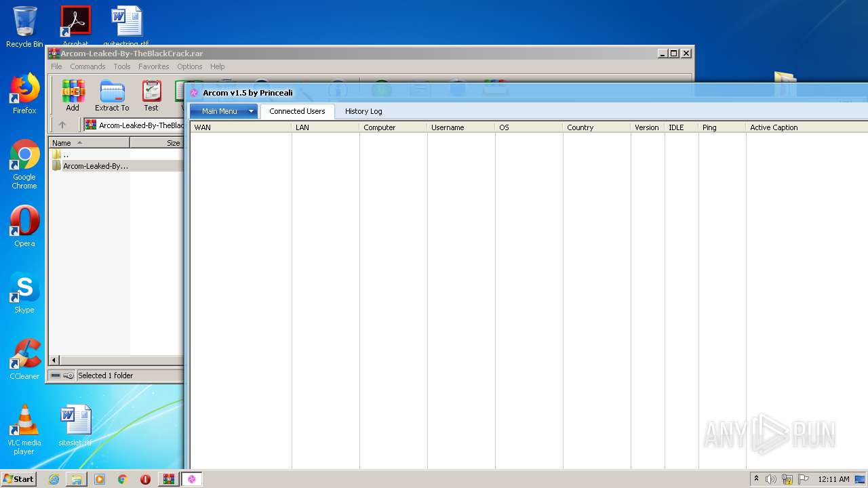The height and width of the screenshot is (488, 868).
Task: Click the WinRAR Add toolbar icon
Action: point(73,96)
